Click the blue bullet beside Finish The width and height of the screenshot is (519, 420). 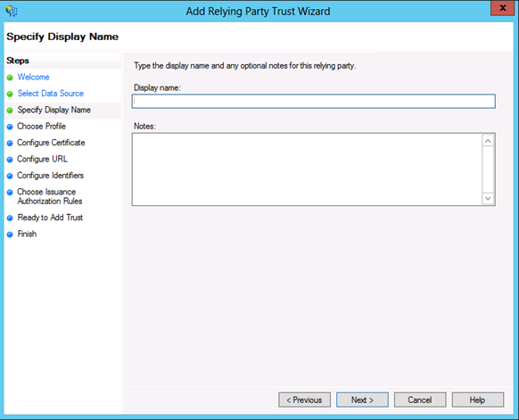pos(10,235)
